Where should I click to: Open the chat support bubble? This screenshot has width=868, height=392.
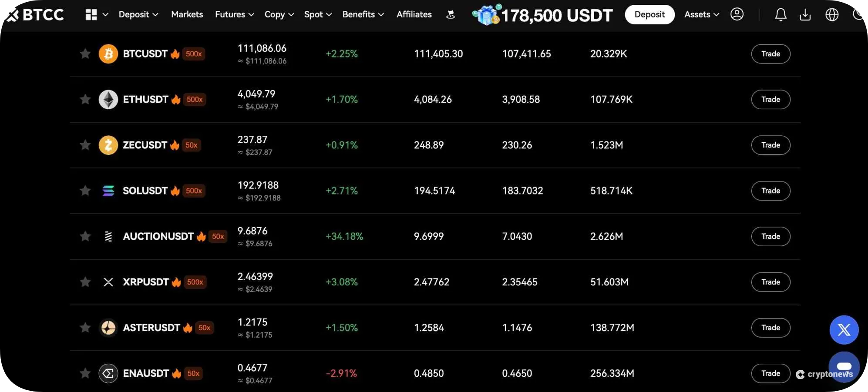click(x=844, y=367)
